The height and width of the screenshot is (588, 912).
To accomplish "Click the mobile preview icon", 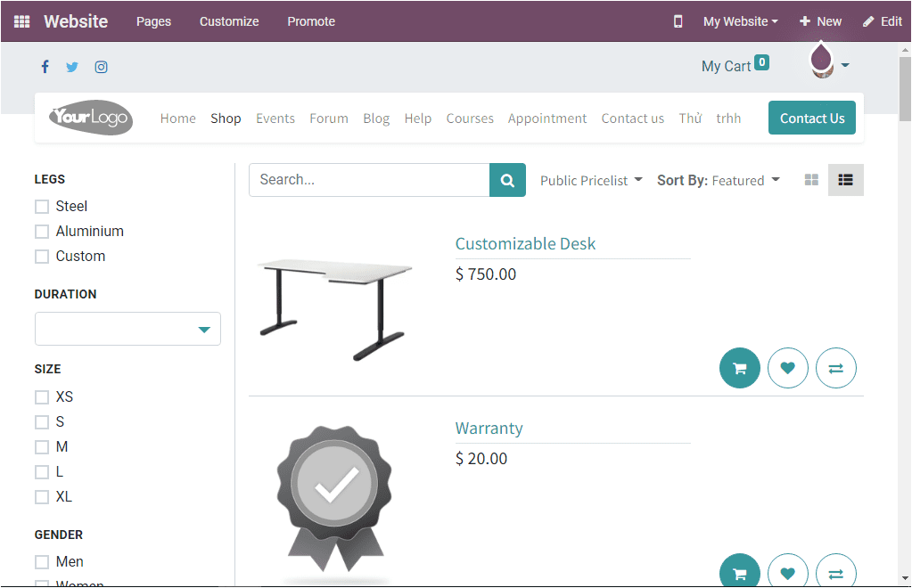I will (x=677, y=20).
